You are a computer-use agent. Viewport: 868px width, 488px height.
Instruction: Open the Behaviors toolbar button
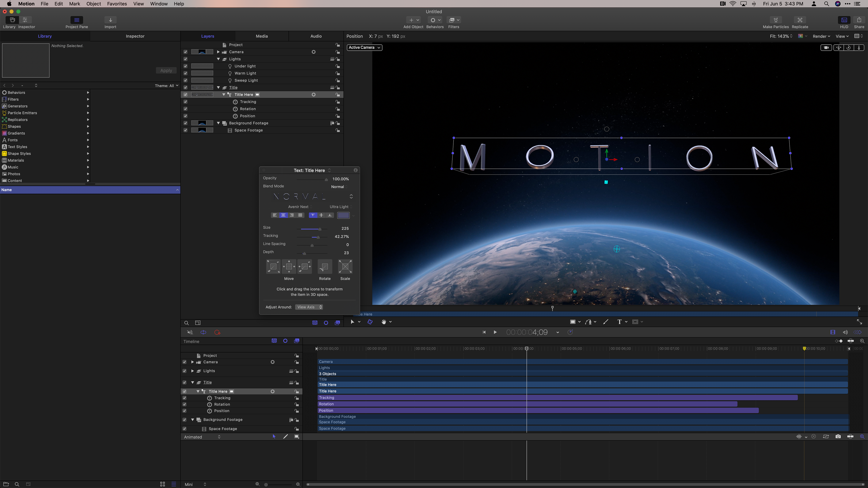(x=435, y=20)
